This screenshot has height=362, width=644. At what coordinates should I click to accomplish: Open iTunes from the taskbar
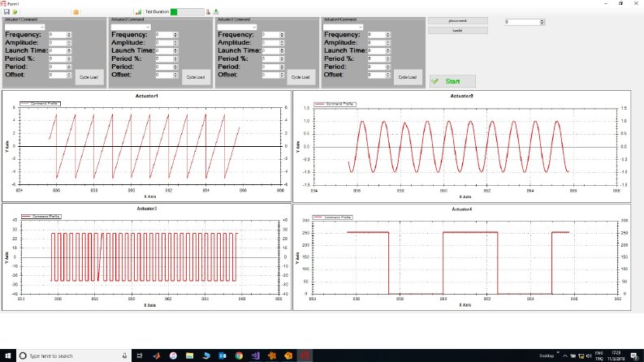[x=173, y=356]
